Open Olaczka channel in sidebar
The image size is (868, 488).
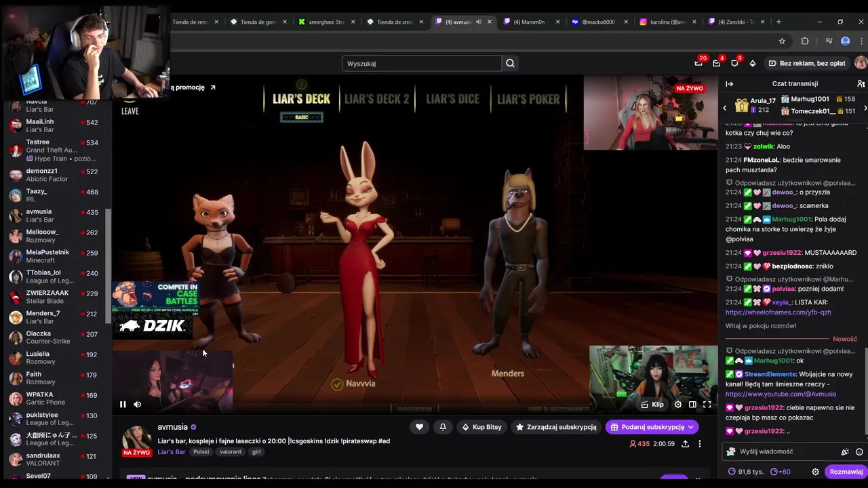(55, 338)
